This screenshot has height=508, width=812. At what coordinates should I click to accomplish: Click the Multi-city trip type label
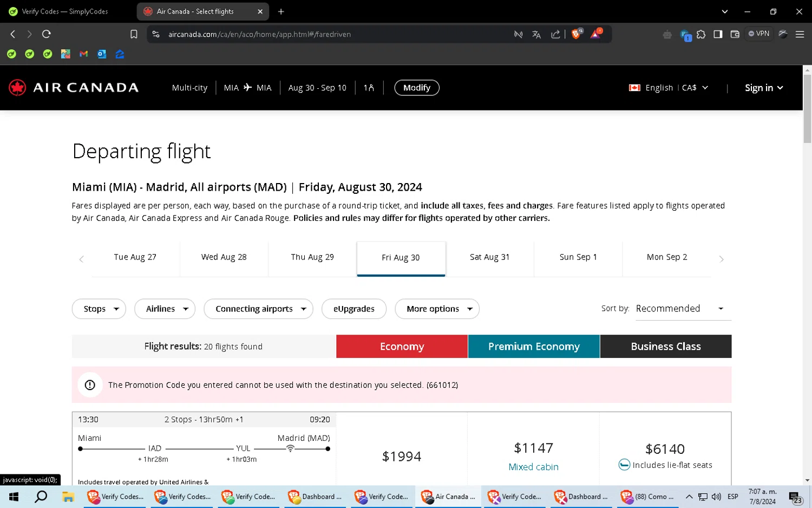click(x=189, y=88)
